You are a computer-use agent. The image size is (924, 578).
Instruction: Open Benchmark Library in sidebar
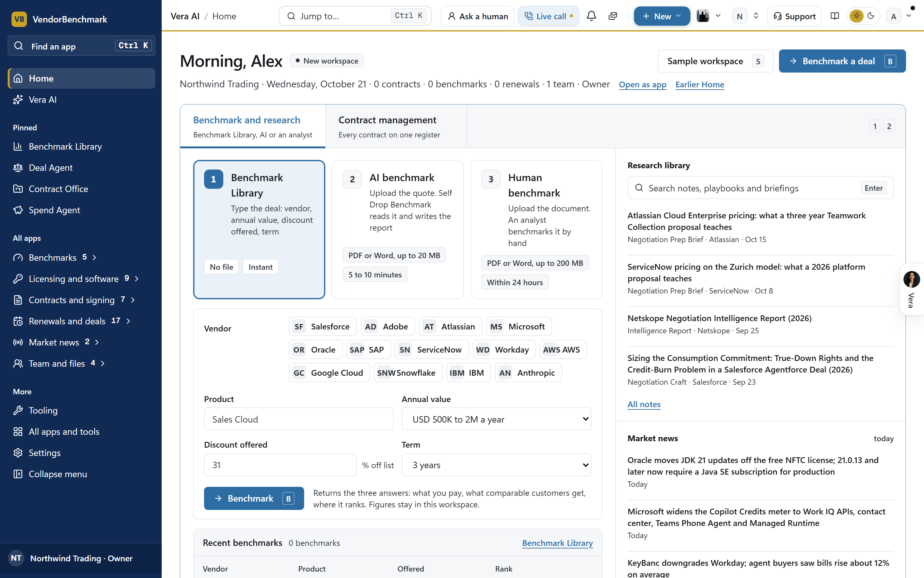(x=81, y=146)
